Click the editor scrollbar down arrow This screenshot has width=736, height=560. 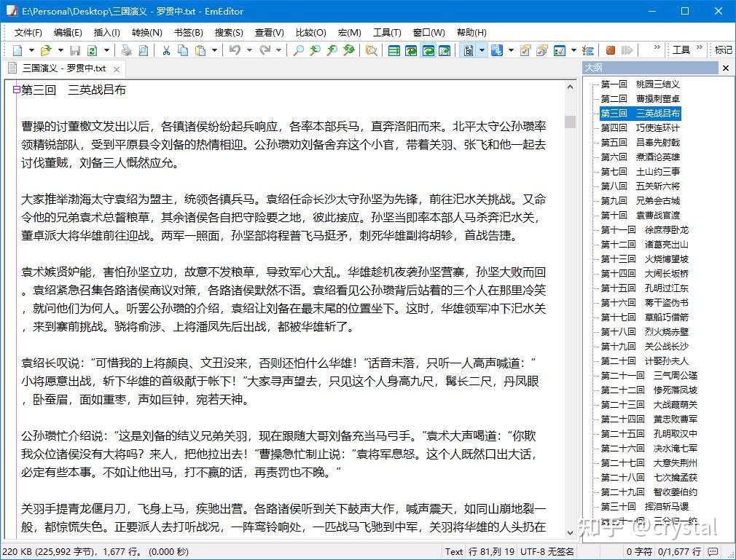click(x=570, y=532)
